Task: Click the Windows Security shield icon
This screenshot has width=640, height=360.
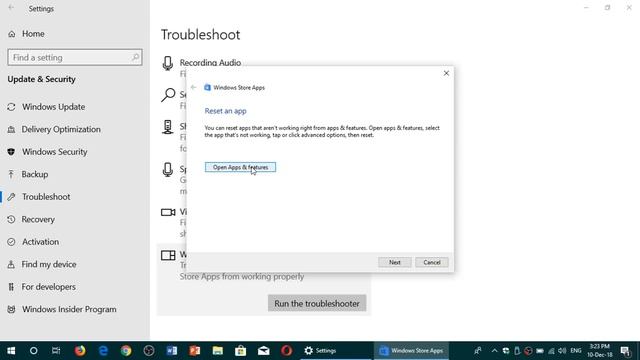Action: (11, 152)
